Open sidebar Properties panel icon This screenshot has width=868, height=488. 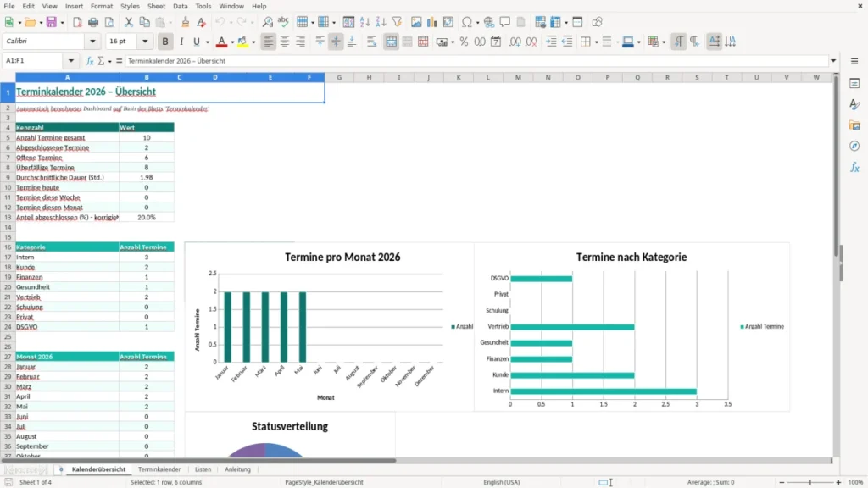coord(854,84)
